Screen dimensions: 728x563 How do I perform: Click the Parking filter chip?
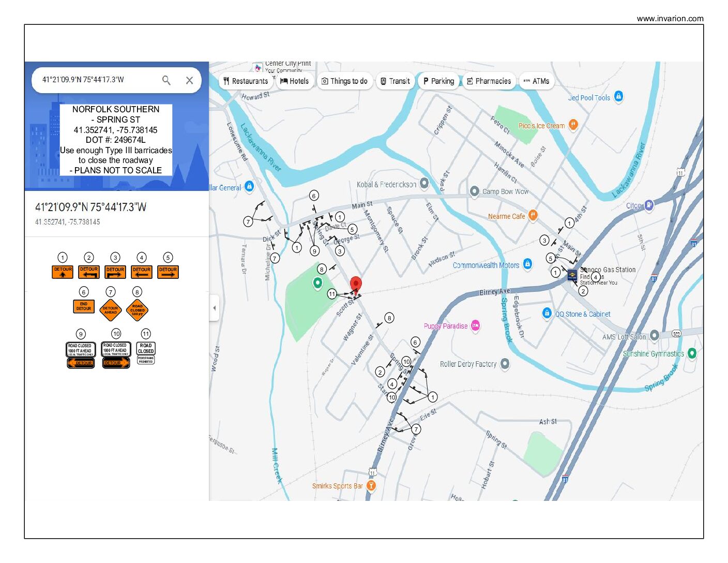[438, 81]
